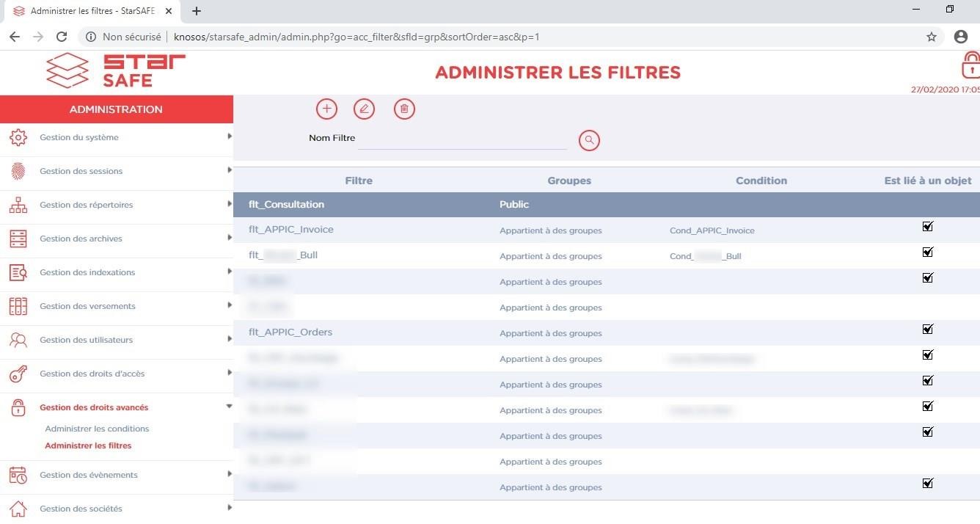The width and height of the screenshot is (980, 524).
Task: Expand Gestion des utilisateurs submenu arrow
Action: click(x=229, y=339)
